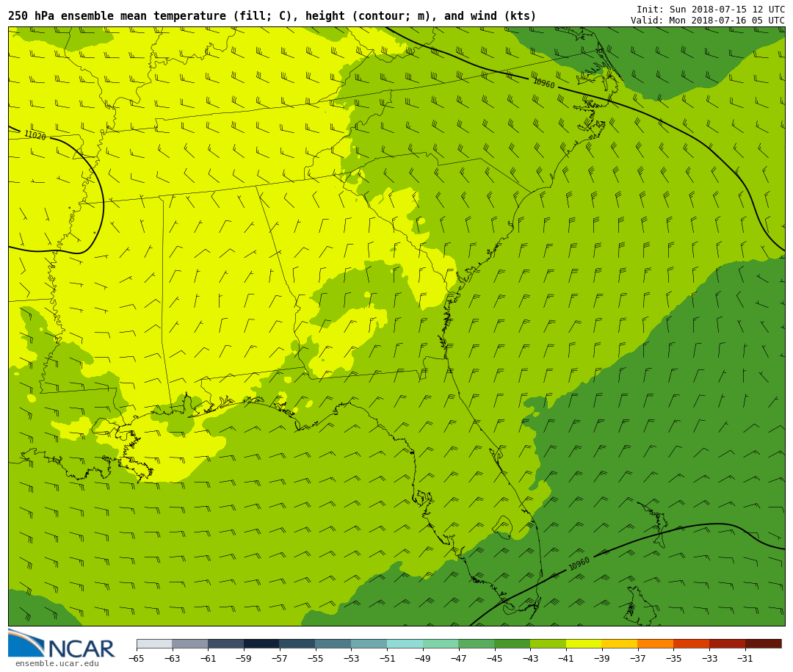The width and height of the screenshot is (793, 672).
Task: Pick the medium green swatch between -47 and -45
Action: coord(477,643)
